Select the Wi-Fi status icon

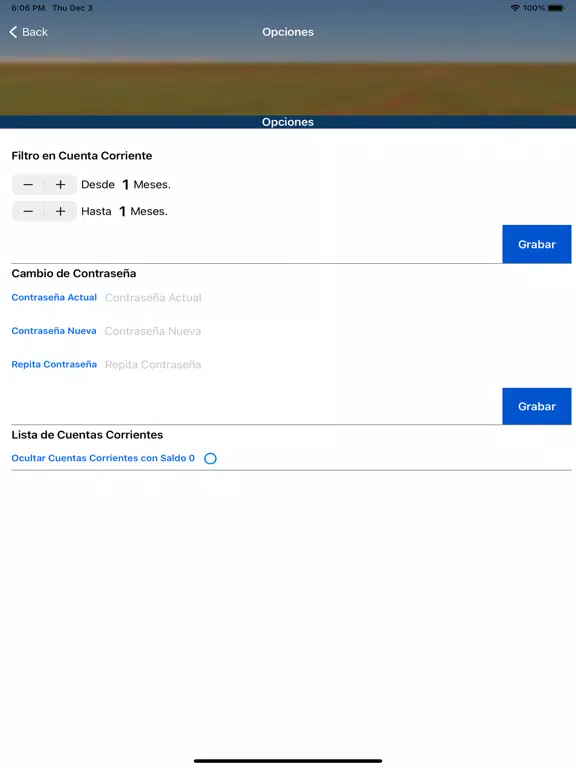[515, 8]
